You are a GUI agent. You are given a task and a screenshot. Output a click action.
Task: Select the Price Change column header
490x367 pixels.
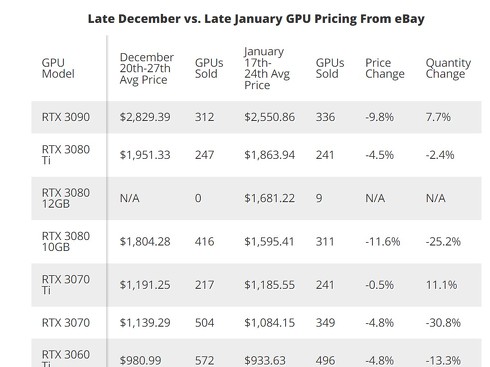pos(385,68)
